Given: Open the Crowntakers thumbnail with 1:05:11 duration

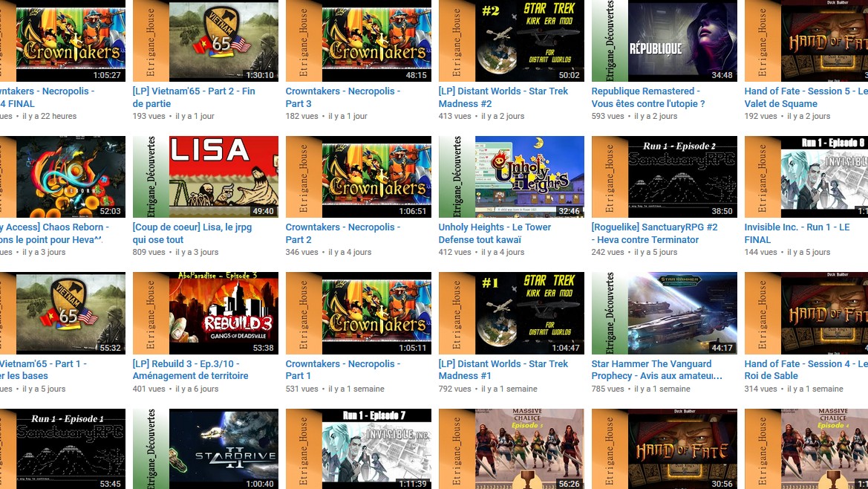Looking at the screenshot, I should click(x=358, y=313).
